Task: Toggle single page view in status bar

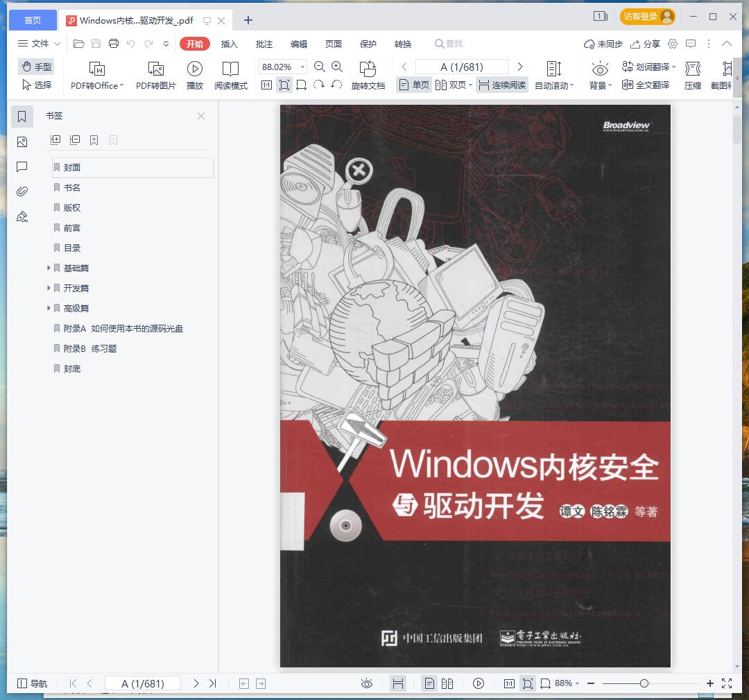Action: coord(429,683)
